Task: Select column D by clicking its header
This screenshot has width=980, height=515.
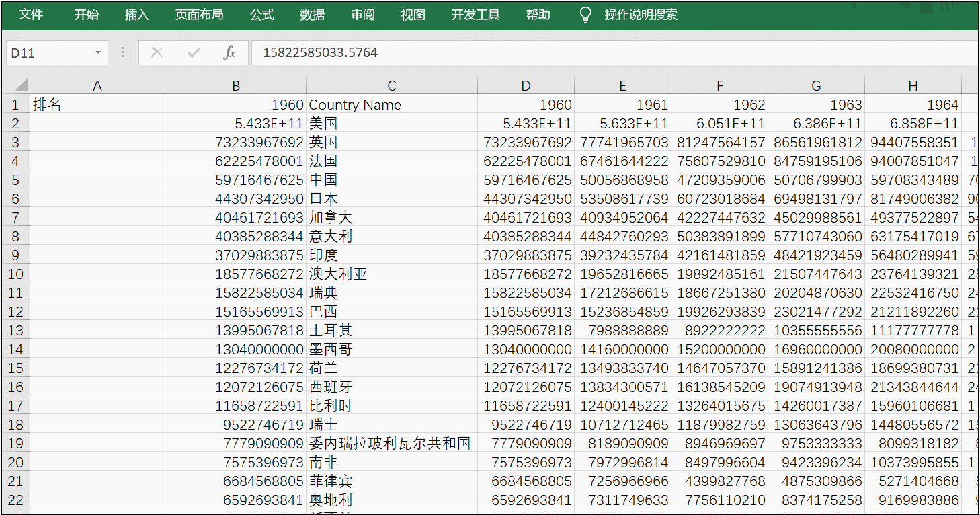Action: coord(525,84)
